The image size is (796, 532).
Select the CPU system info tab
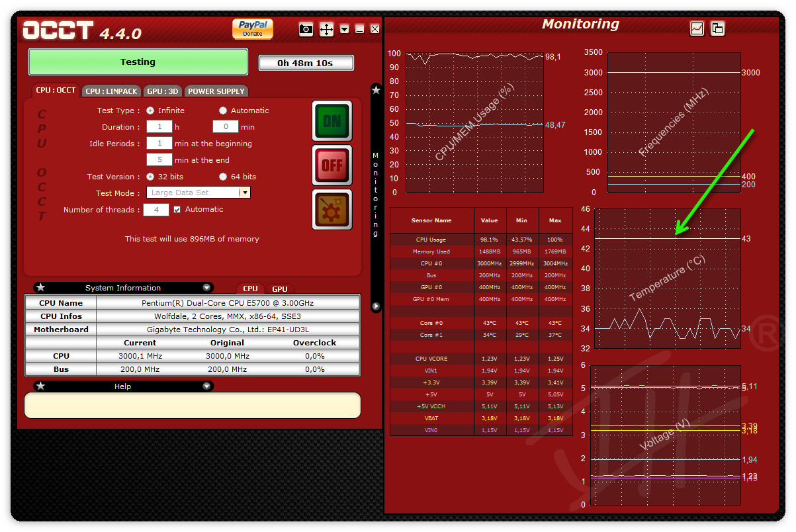click(x=250, y=288)
